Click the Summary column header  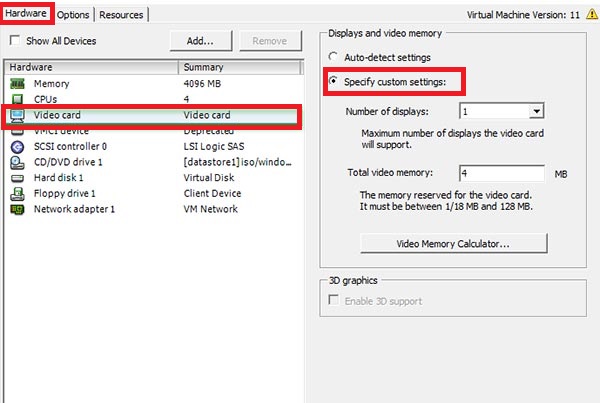(x=240, y=67)
